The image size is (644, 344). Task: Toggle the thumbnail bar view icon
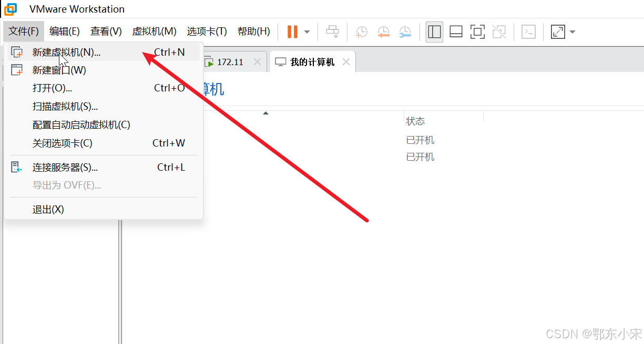[456, 32]
